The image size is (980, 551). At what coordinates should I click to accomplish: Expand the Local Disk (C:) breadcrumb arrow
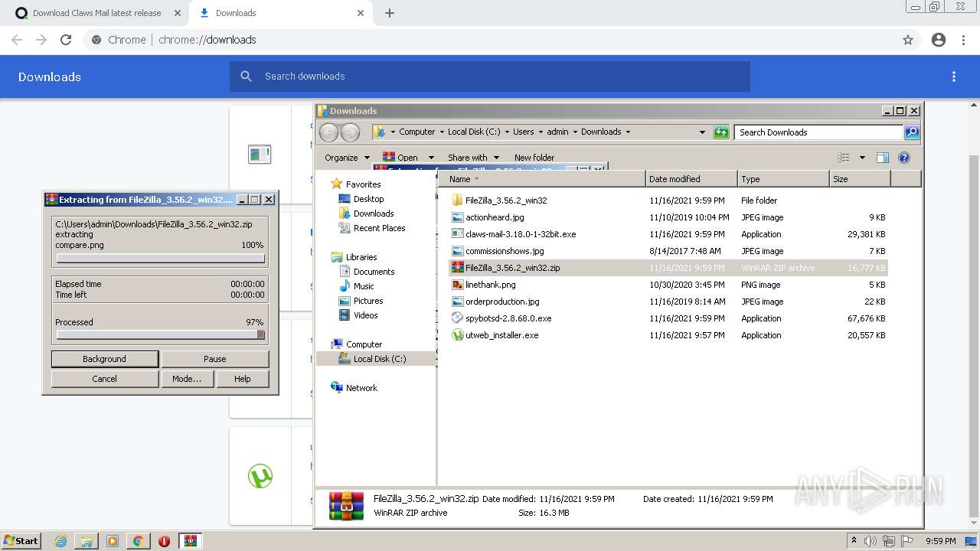[506, 132]
